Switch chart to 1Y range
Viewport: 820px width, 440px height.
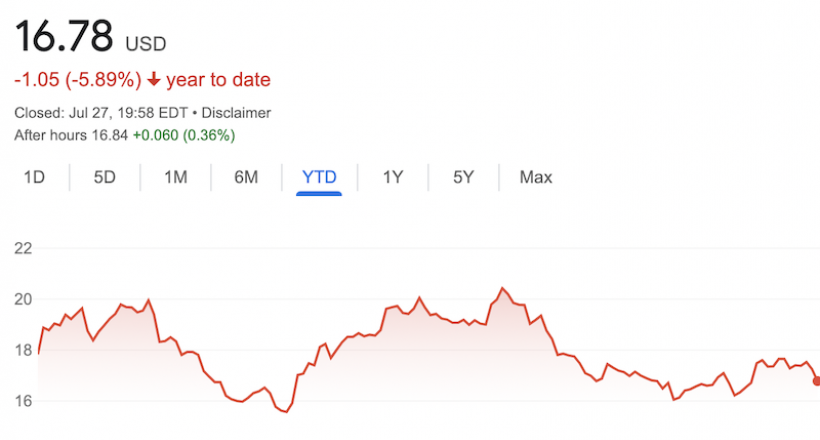(393, 177)
